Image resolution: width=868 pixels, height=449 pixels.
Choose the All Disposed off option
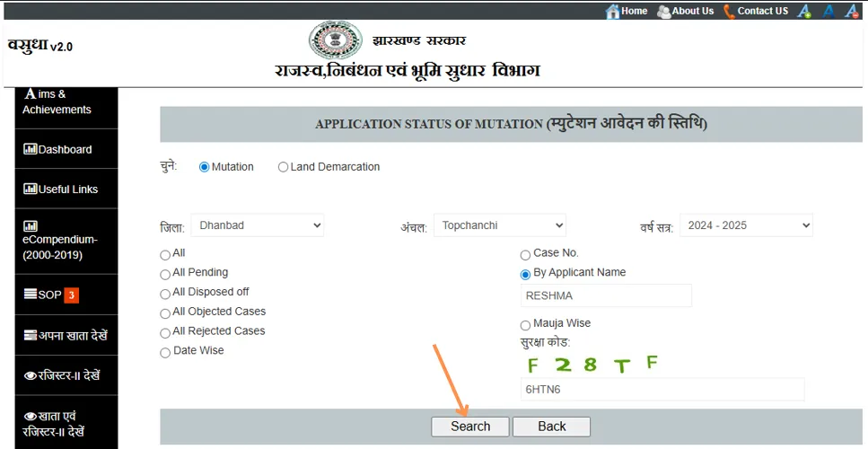coord(165,294)
